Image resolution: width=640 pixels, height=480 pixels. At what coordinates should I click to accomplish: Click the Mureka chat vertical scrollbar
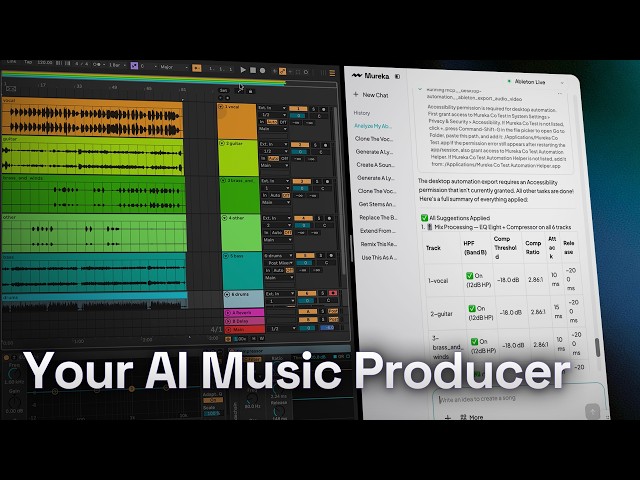point(598,347)
